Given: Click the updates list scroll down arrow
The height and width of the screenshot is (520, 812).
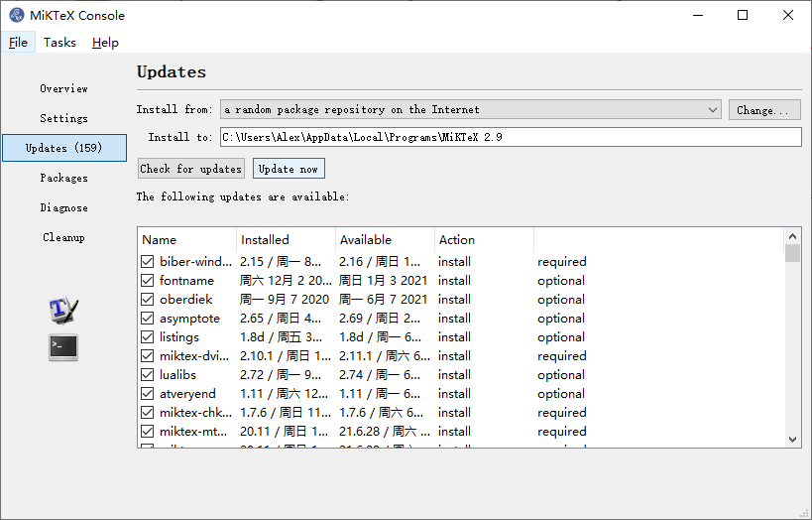Looking at the screenshot, I should coord(792,440).
